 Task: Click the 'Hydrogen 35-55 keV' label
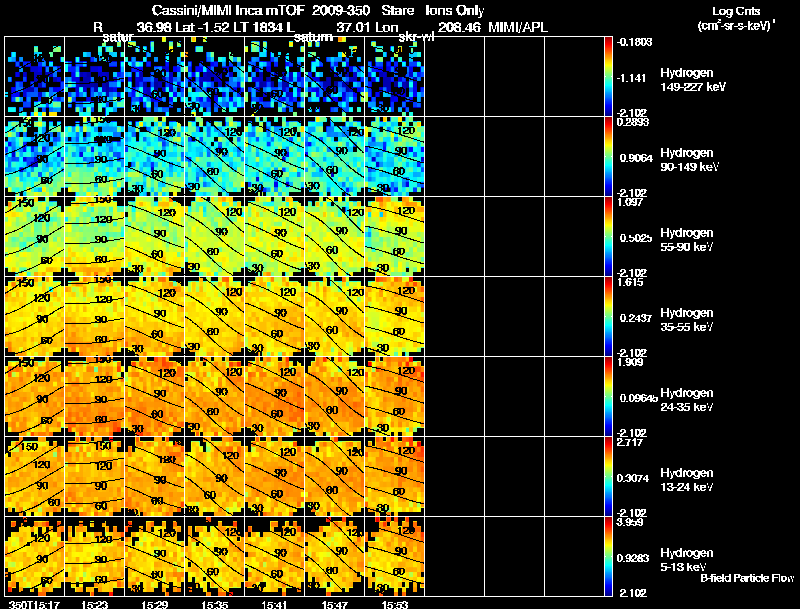687,320
